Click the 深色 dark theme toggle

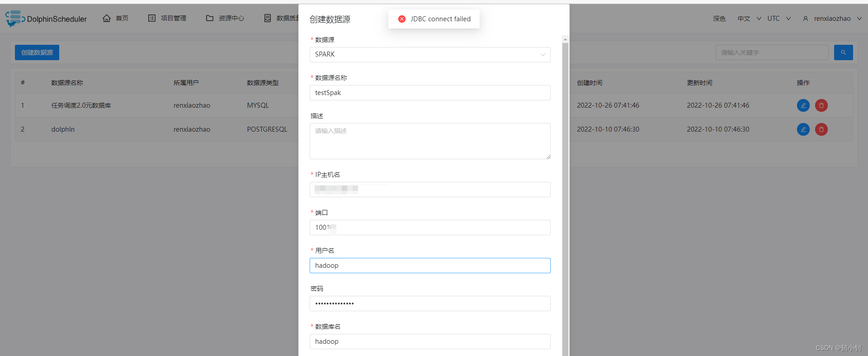click(x=719, y=19)
